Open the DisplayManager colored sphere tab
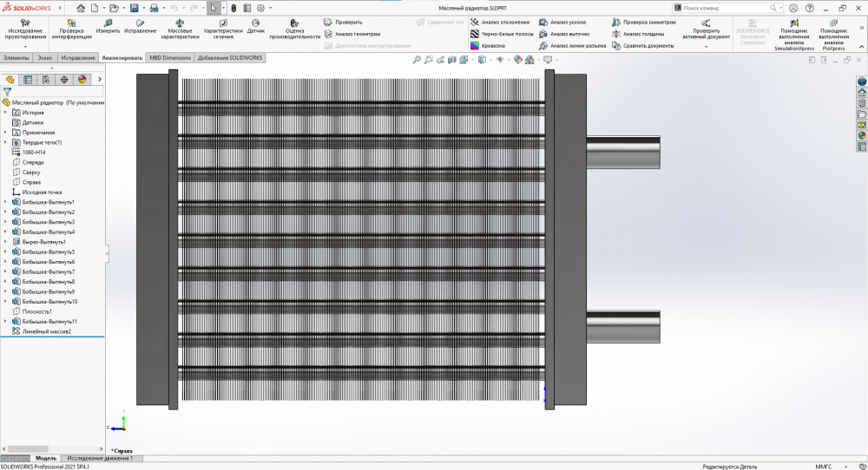The height and width of the screenshot is (470, 868). point(82,80)
